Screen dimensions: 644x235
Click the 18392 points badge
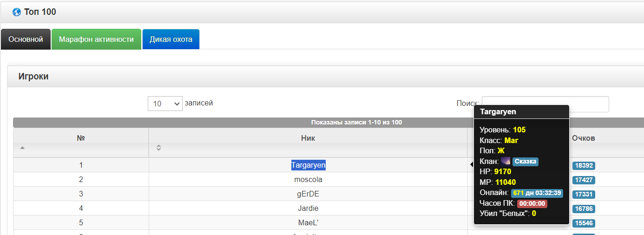tap(584, 165)
